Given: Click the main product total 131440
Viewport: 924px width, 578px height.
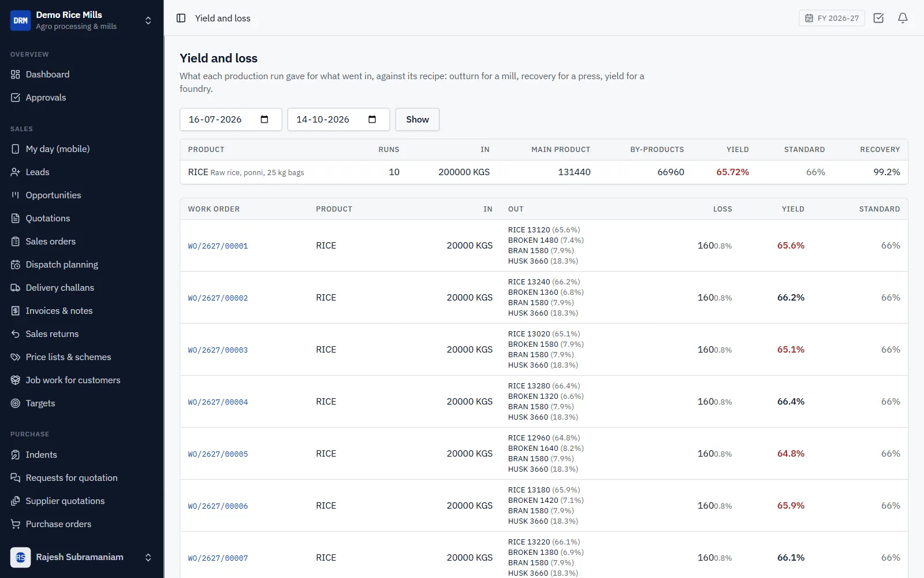Looking at the screenshot, I should pos(574,172).
